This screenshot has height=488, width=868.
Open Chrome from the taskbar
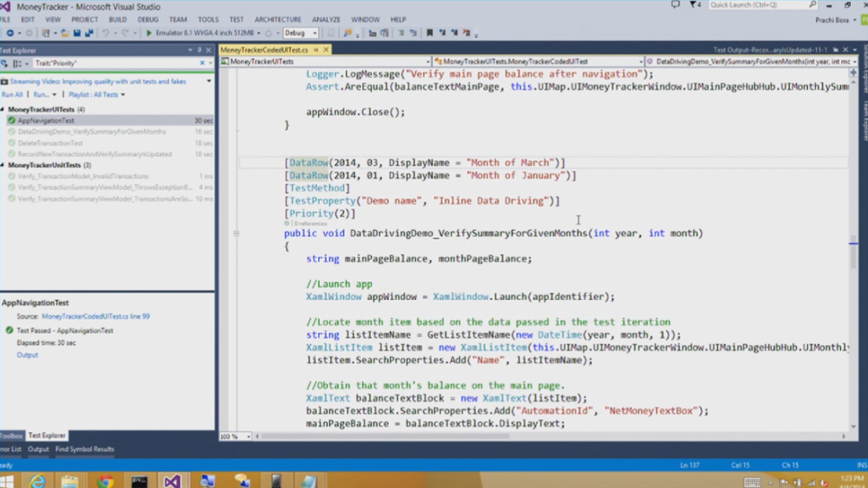coord(105,481)
